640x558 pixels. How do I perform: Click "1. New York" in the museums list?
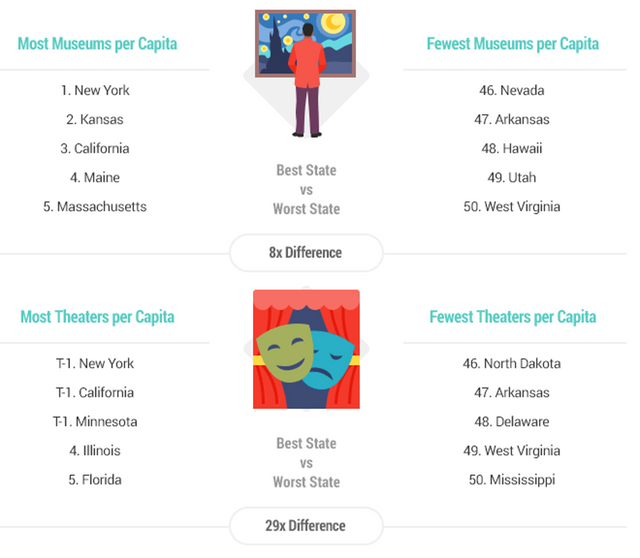click(95, 90)
